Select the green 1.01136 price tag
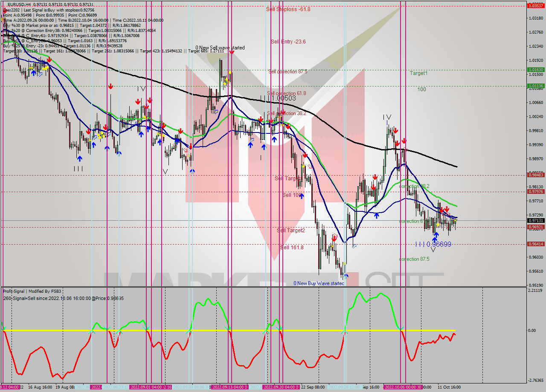The height and width of the screenshot is (392, 546). (x=535, y=86)
